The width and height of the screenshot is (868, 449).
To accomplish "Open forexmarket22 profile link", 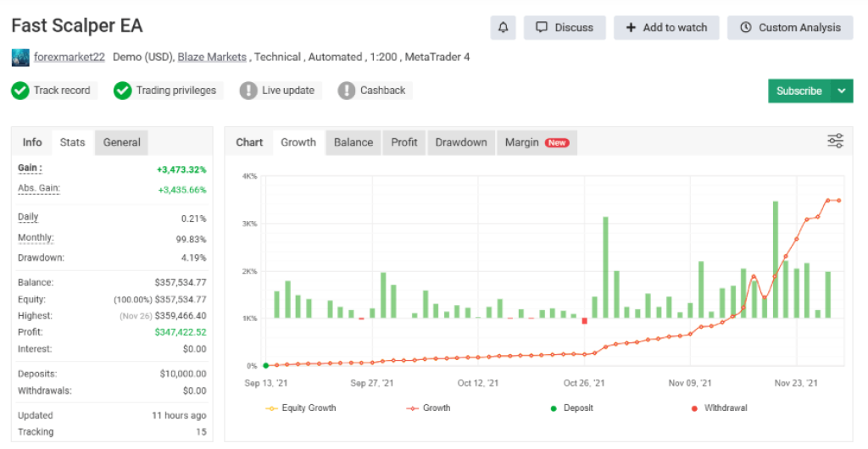I will tap(70, 57).
